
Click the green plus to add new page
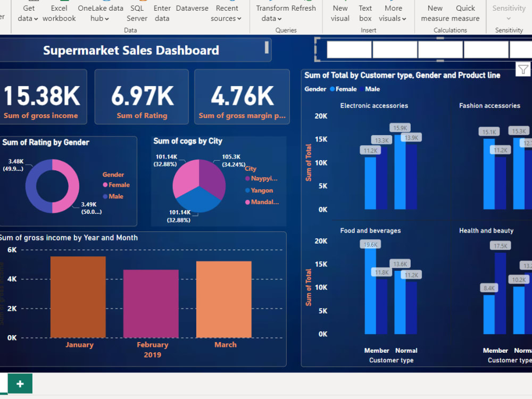[20, 383]
